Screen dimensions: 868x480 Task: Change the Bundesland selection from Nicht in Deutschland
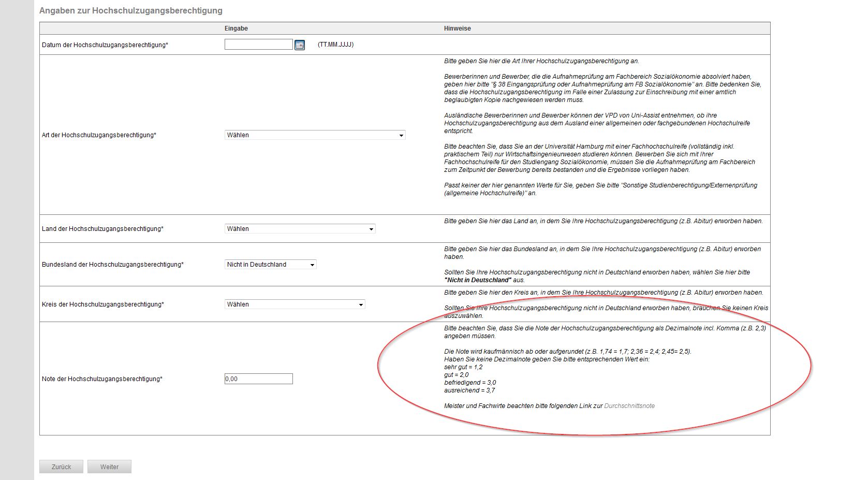pos(269,264)
